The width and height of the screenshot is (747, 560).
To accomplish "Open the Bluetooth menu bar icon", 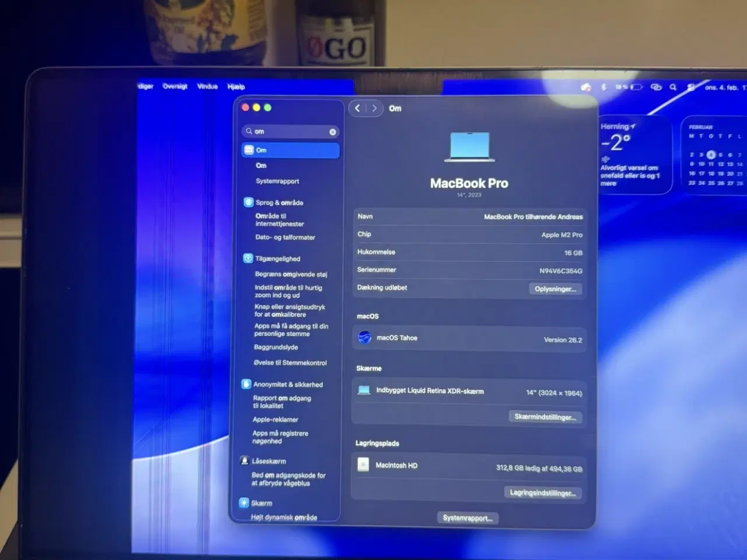I will click(x=603, y=86).
